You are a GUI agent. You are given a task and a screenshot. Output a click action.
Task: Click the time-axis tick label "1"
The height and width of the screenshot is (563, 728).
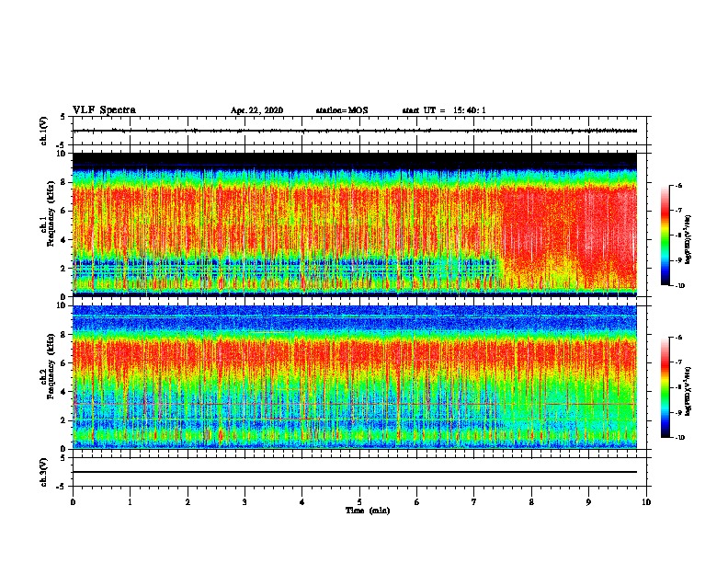(x=130, y=502)
